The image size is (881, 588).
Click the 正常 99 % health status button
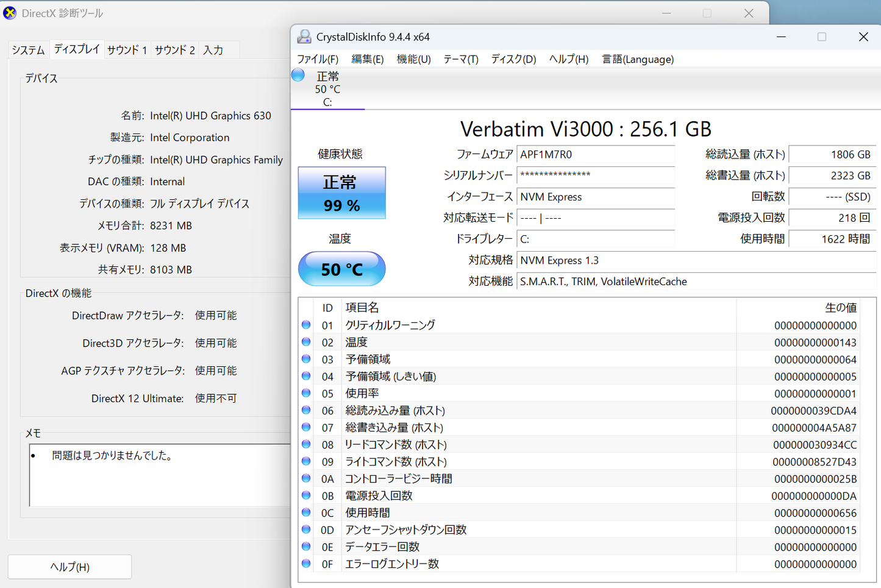point(342,193)
